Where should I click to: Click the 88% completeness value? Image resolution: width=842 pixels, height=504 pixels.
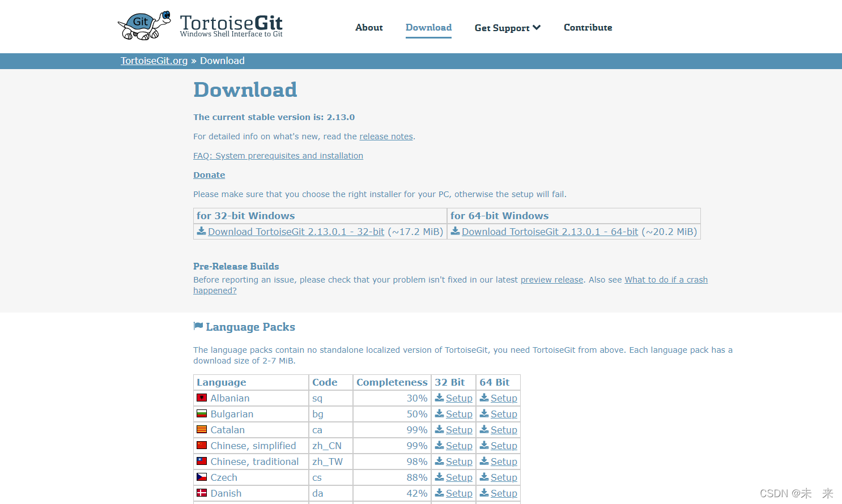[417, 477]
